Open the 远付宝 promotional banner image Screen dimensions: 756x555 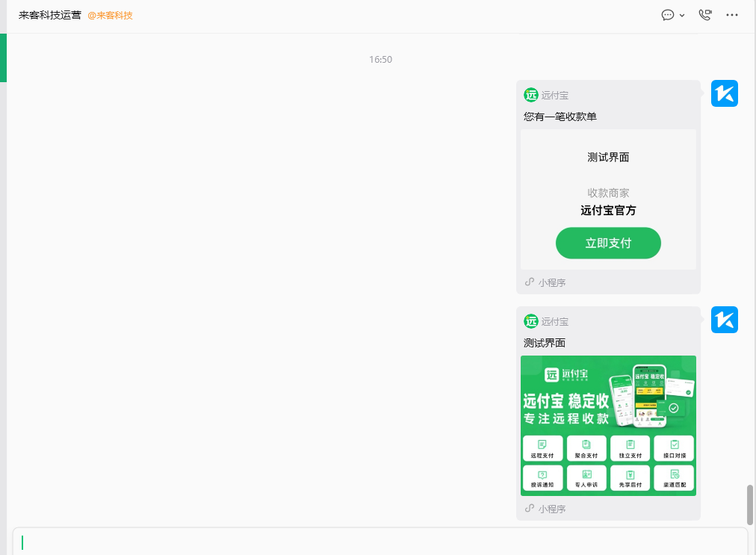(608, 425)
